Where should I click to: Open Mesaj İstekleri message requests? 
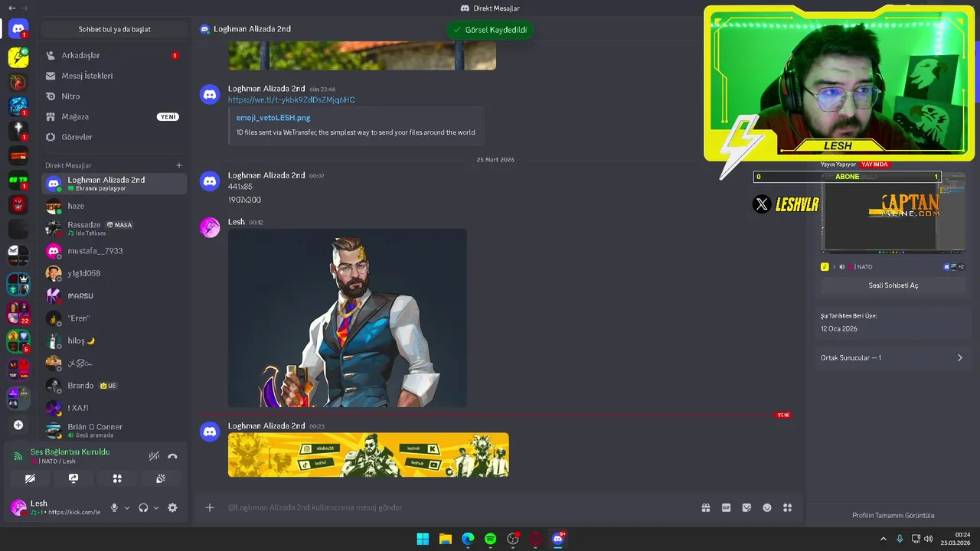(x=113, y=76)
